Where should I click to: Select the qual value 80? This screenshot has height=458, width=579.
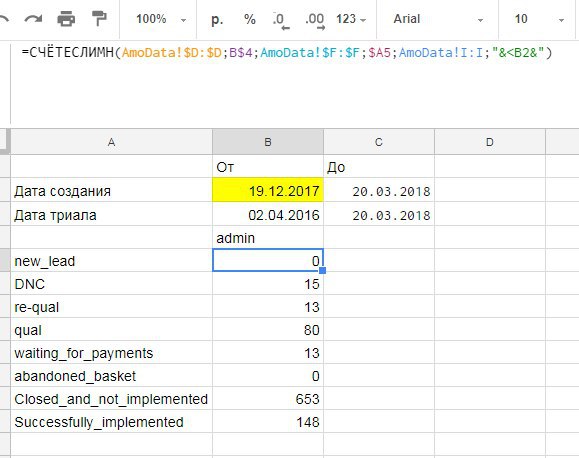pyautogui.click(x=268, y=329)
